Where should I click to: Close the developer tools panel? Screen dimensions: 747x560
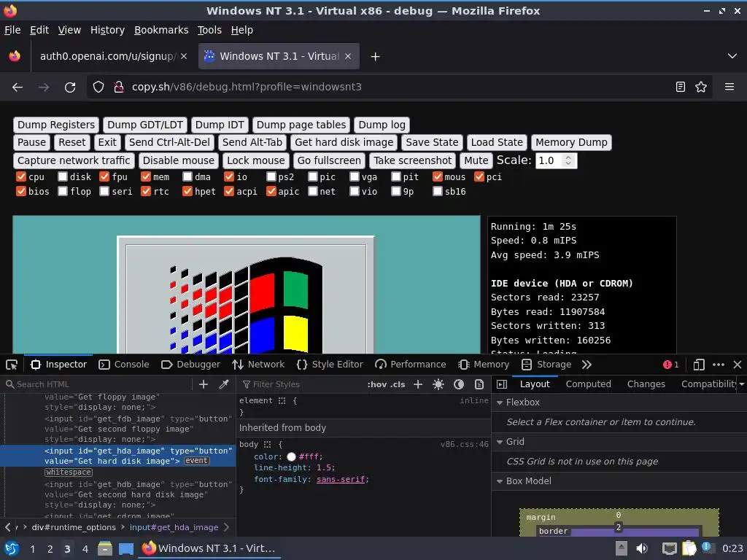coord(738,365)
